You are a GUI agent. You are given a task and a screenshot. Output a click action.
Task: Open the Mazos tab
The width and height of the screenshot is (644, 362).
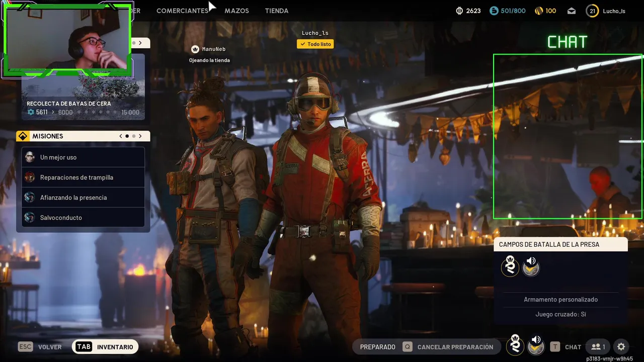point(236,11)
